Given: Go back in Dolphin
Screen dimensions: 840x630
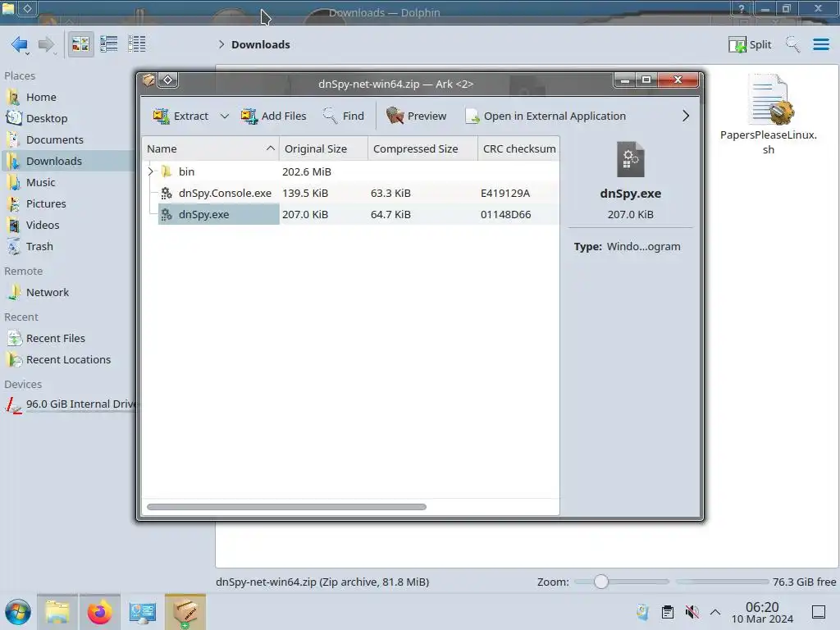Looking at the screenshot, I should click(20, 44).
